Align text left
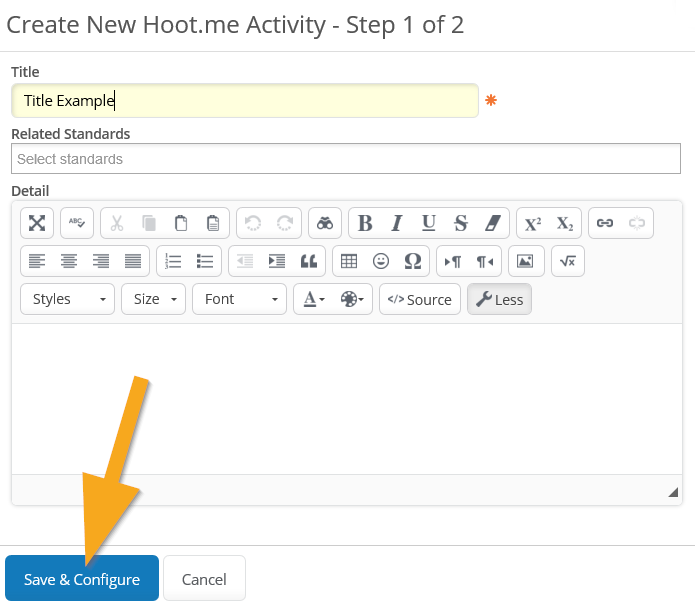695x611 pixels. click(37, 261)
